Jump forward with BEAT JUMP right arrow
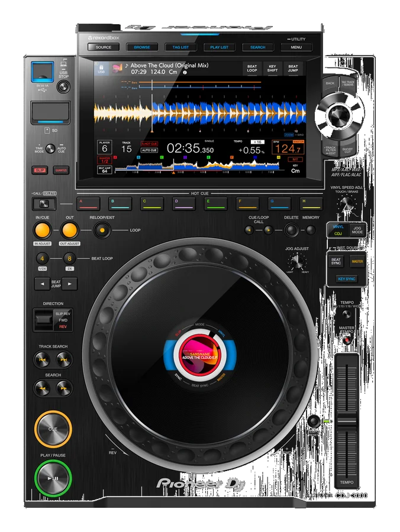 point(70,284)
